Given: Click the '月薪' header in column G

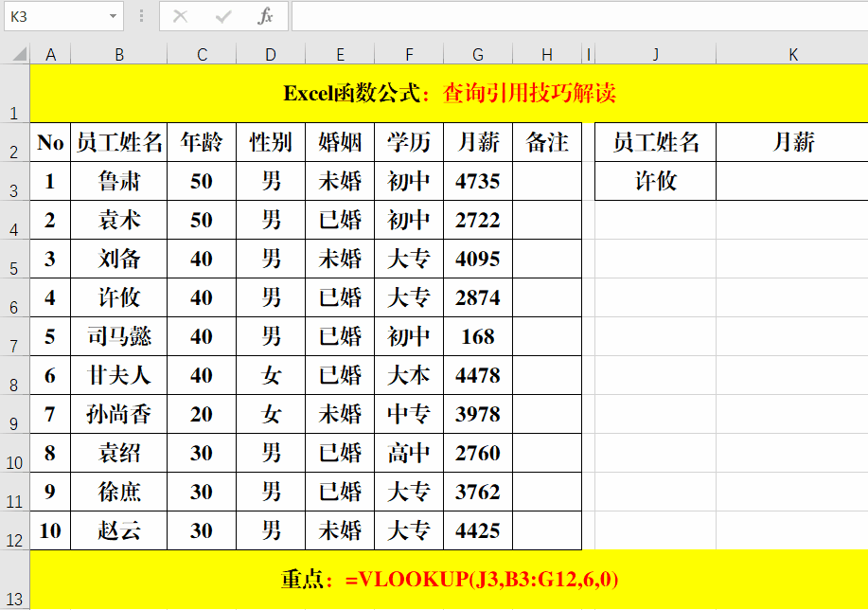Looking at the screenshot, I should [x=478, y=142].
